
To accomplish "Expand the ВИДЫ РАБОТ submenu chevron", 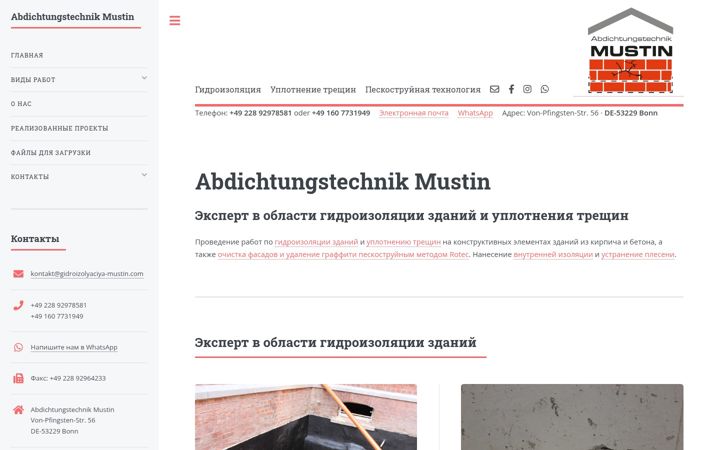I will click(144, 78).
